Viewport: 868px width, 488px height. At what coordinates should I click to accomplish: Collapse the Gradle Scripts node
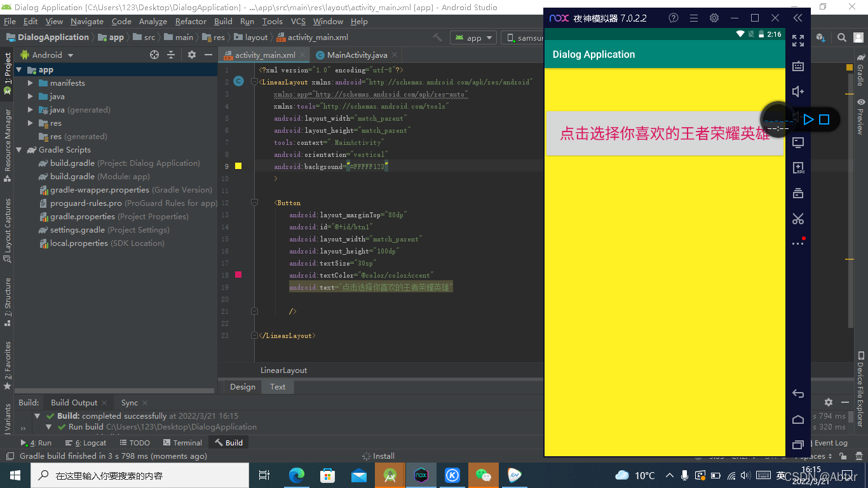(18, 150)
